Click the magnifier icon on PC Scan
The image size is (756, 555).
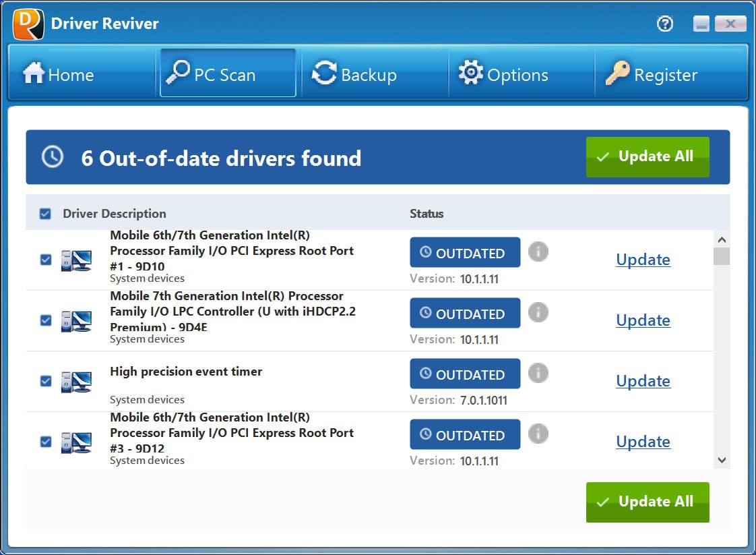tap(178, 72)
